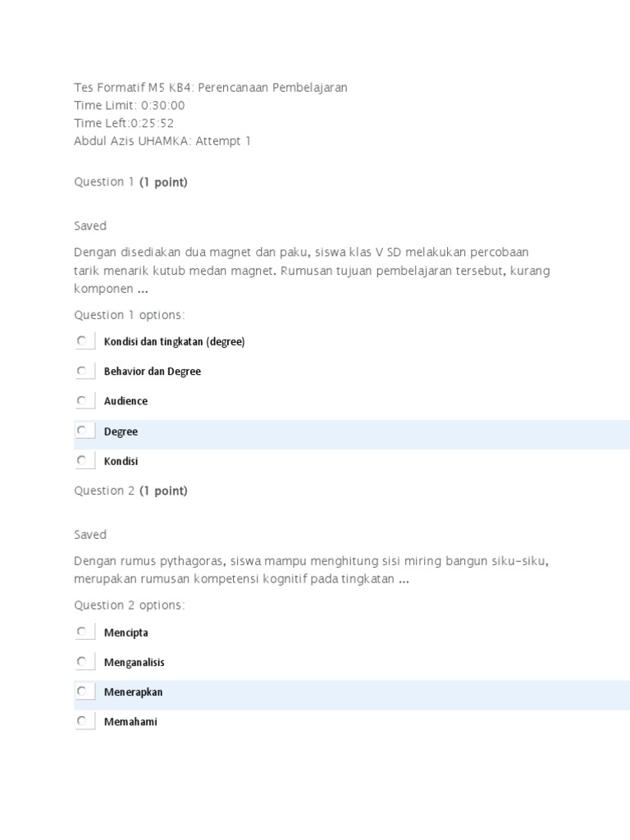Click the 'Question 2 options:' label
630x840 pixels.
[x=130, y=605]
